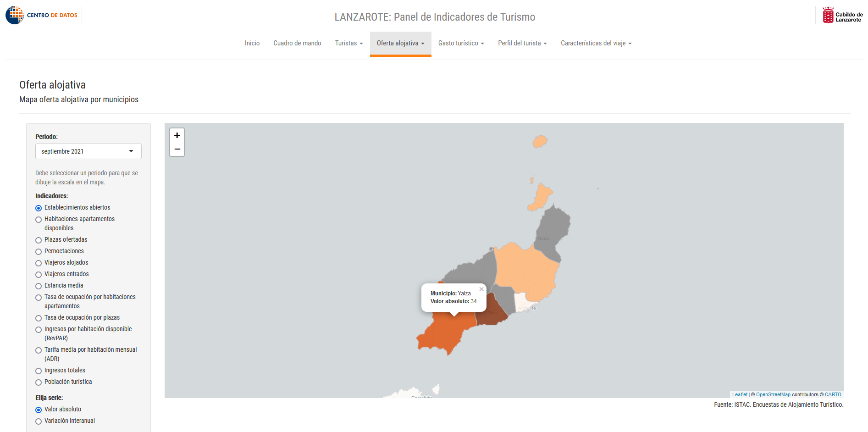868x432 pixels.
Task: Select Plazas ofertadas indicator
Action: coord(39,240)
